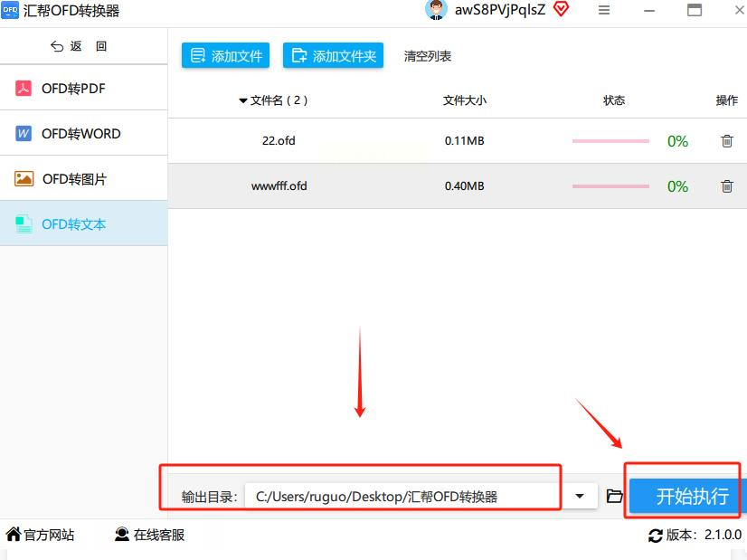Viewport: 747px width, 560px height.
Task: Click 添加文件夹 to add a folder
Action: tap(333, 56)
